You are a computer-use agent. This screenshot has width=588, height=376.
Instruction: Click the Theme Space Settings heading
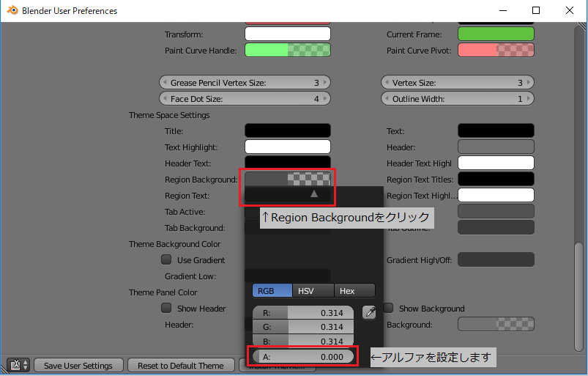click(169, 115)
